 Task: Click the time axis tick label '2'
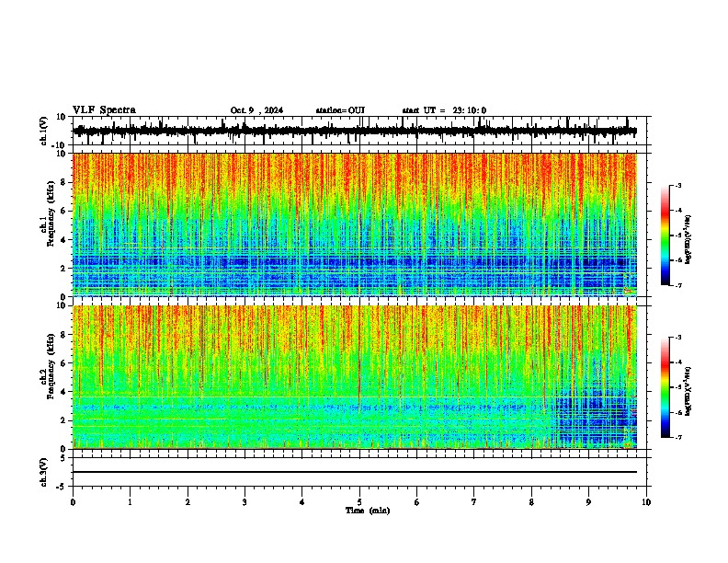188,502
